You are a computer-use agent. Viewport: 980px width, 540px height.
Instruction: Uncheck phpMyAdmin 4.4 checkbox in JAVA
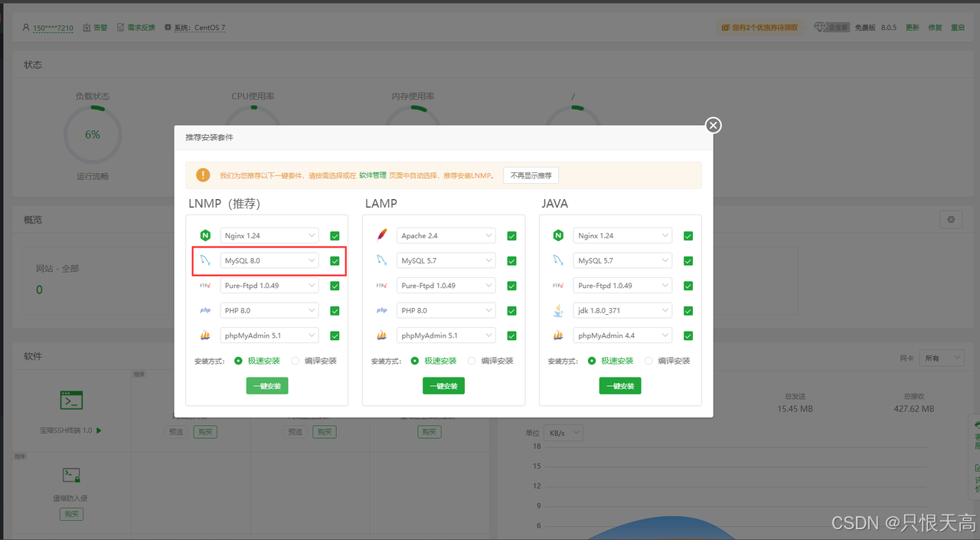tap(688, 336)
